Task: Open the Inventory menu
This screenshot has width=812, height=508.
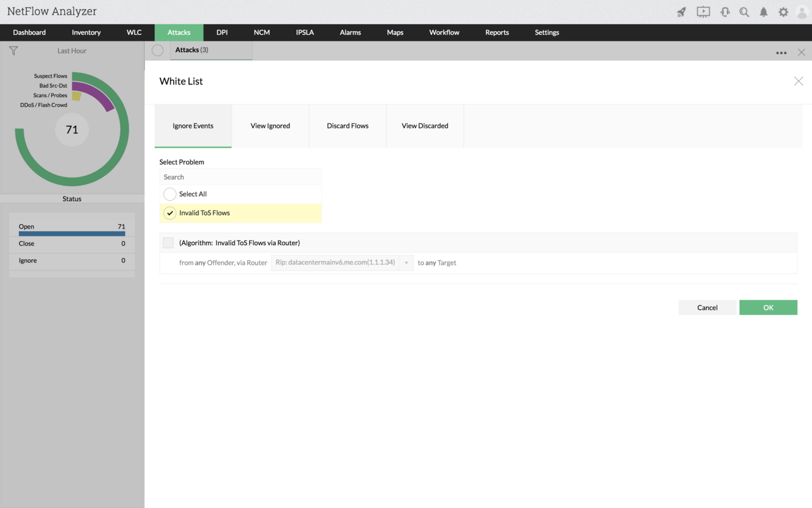Action: [x=86, y=32]
